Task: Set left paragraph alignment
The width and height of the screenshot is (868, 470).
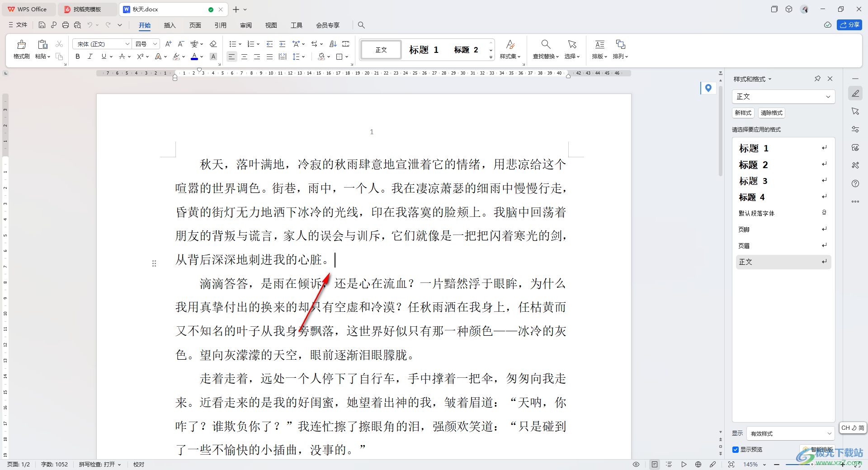Action: 231,56
